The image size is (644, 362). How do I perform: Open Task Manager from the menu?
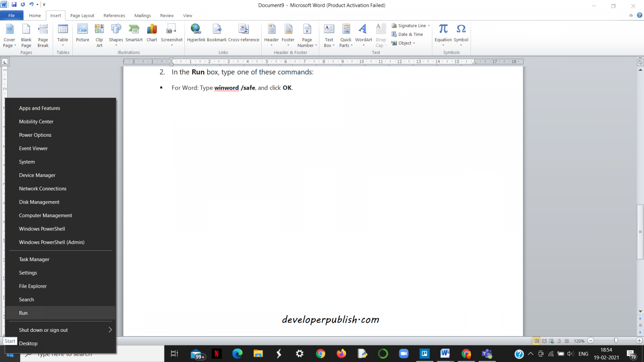pos(34,259)
